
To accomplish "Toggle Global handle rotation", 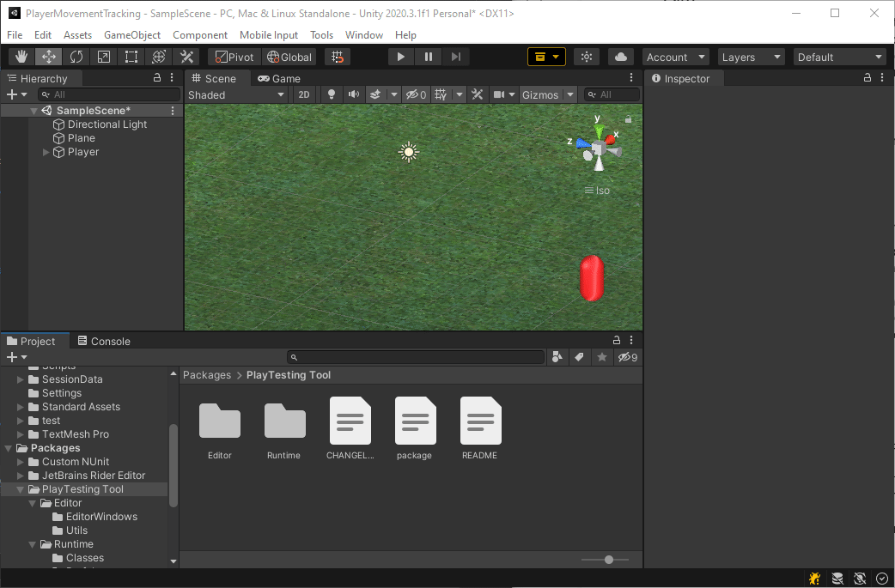I will click(290, 57).
